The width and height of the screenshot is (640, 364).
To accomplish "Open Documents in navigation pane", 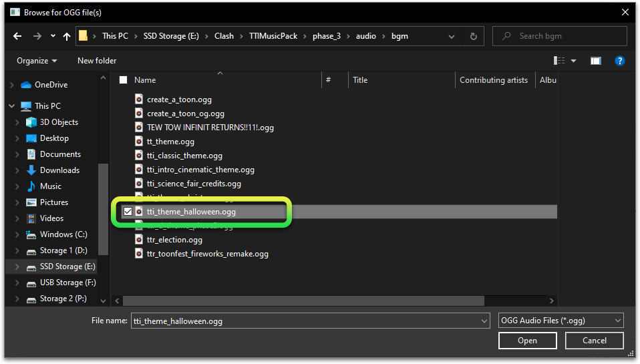I will tap(60, 154).
